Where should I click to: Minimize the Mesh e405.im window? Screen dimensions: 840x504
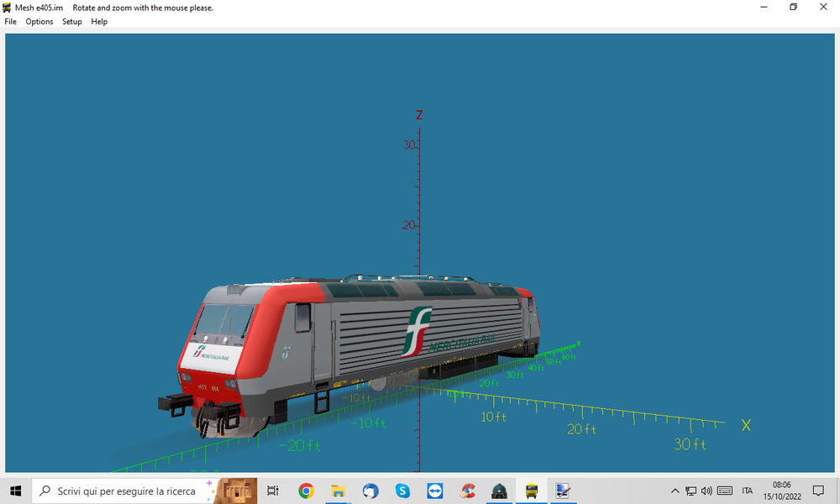764,7
